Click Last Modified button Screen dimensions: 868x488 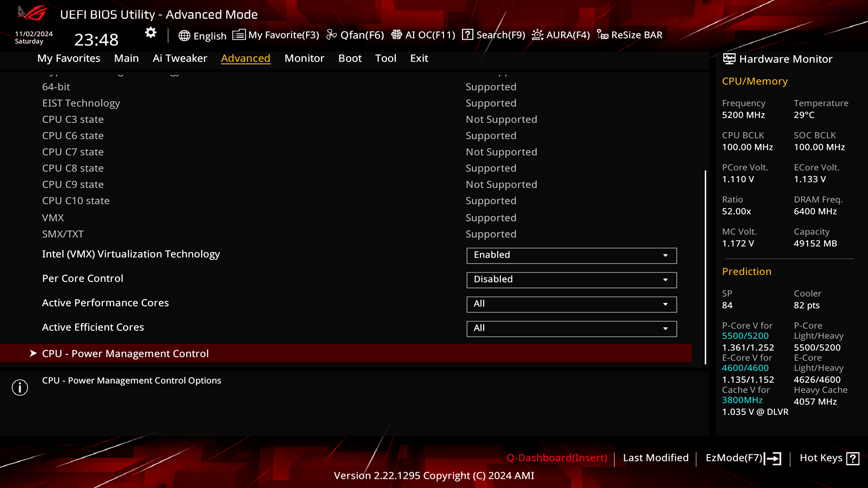click(656, 458)
